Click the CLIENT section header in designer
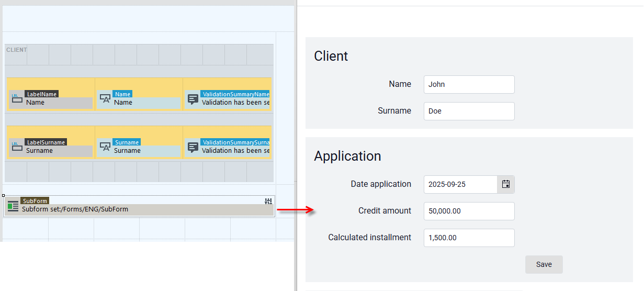 tap(17, 50)
